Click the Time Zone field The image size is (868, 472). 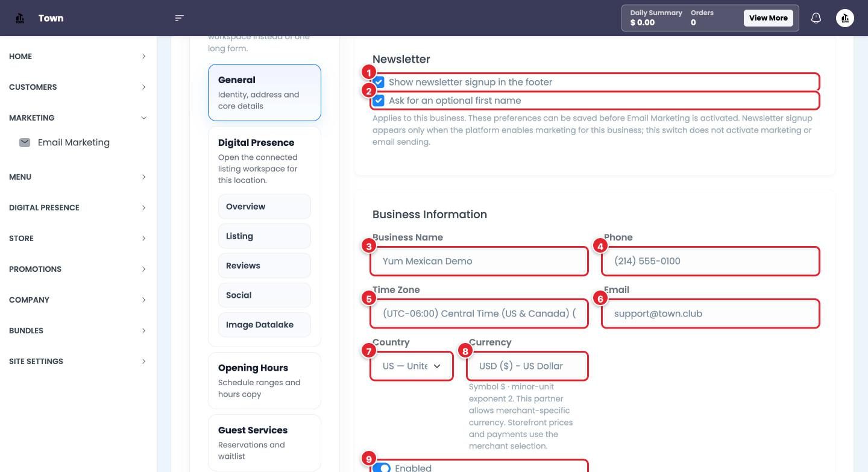coord(480,313)
